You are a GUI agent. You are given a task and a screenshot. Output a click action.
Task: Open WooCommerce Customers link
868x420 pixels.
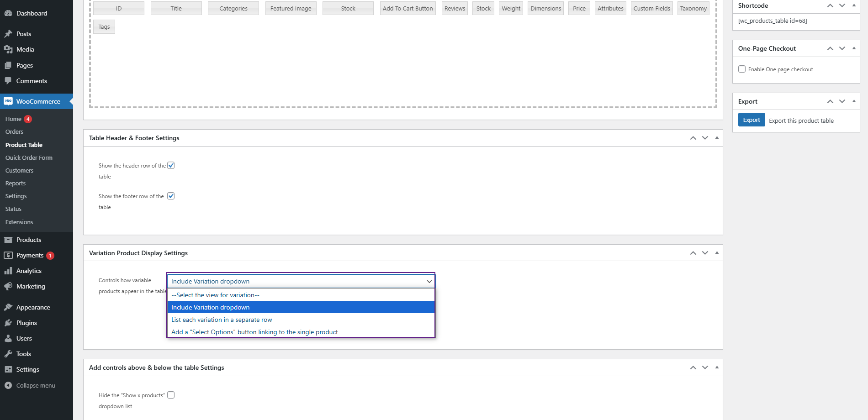point(19,170)
